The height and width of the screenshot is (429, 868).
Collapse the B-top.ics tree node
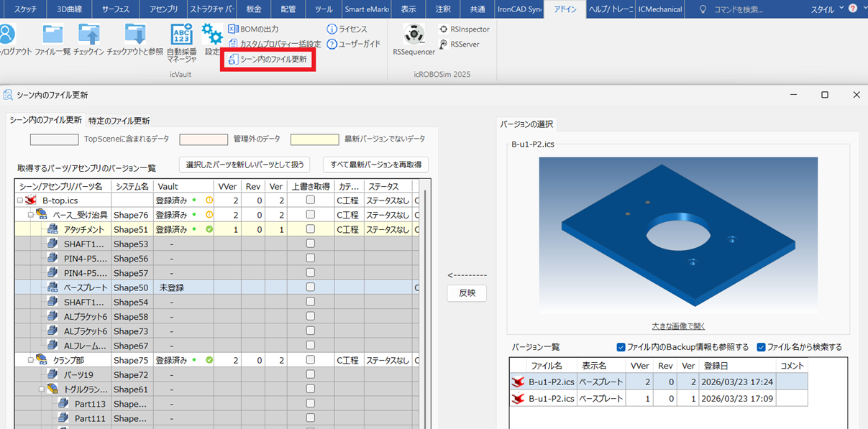(x=19, y=200)
